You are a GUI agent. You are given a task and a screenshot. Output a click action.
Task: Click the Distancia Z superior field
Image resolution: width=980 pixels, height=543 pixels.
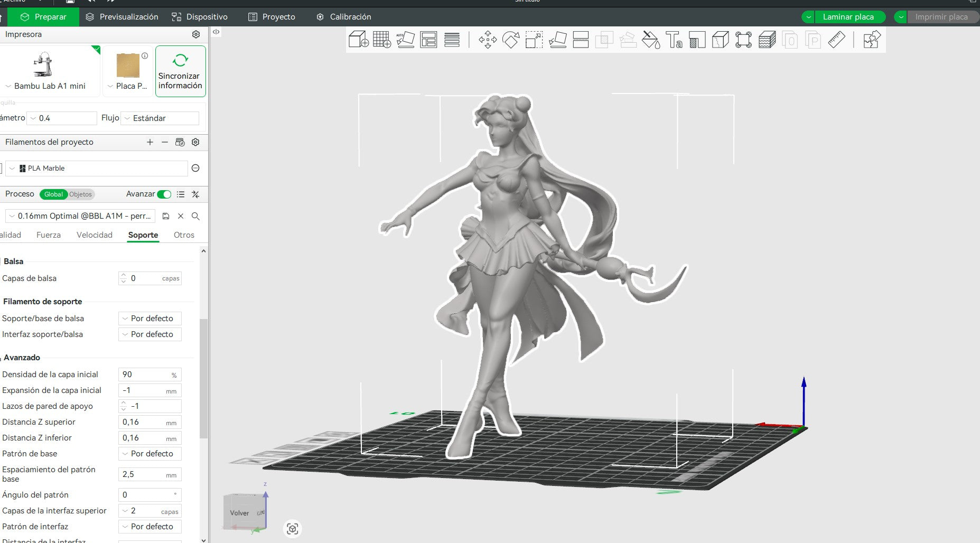pos(150,422)
